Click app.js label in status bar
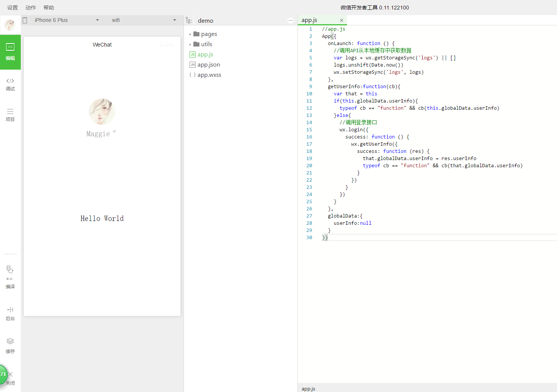Viewport: 557px width, 392px height. point(308,389)
